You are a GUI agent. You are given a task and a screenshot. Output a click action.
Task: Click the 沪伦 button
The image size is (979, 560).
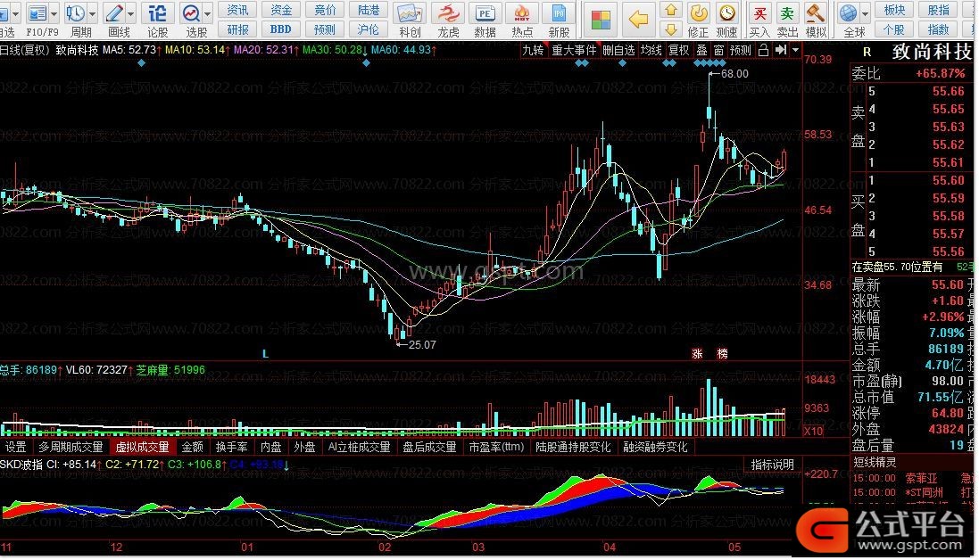point(369,29)
